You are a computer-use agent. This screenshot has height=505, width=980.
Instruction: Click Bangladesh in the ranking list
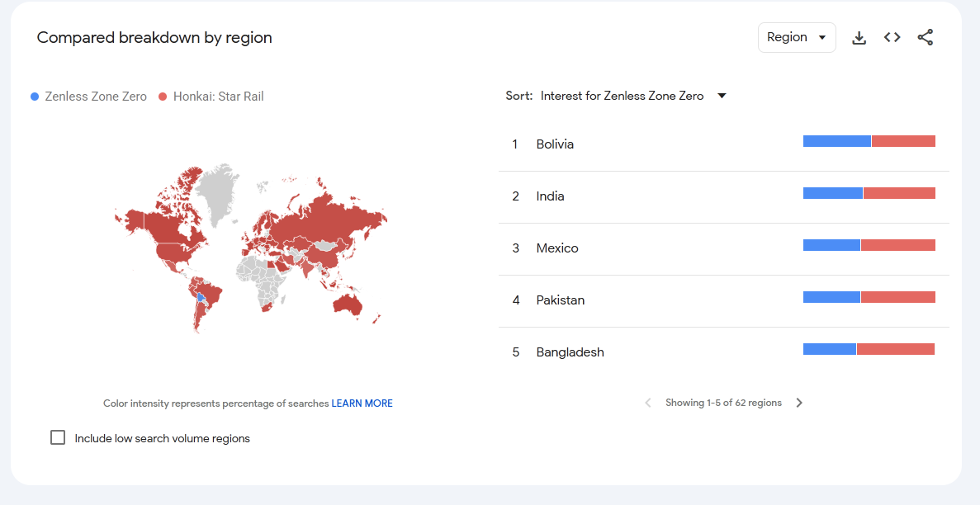(570, 352)
